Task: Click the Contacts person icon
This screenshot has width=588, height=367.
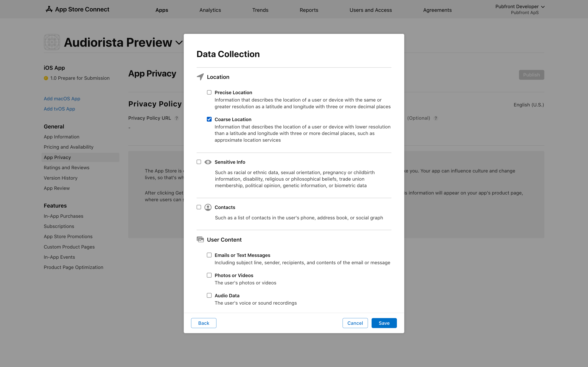Action: pos(208,207)
